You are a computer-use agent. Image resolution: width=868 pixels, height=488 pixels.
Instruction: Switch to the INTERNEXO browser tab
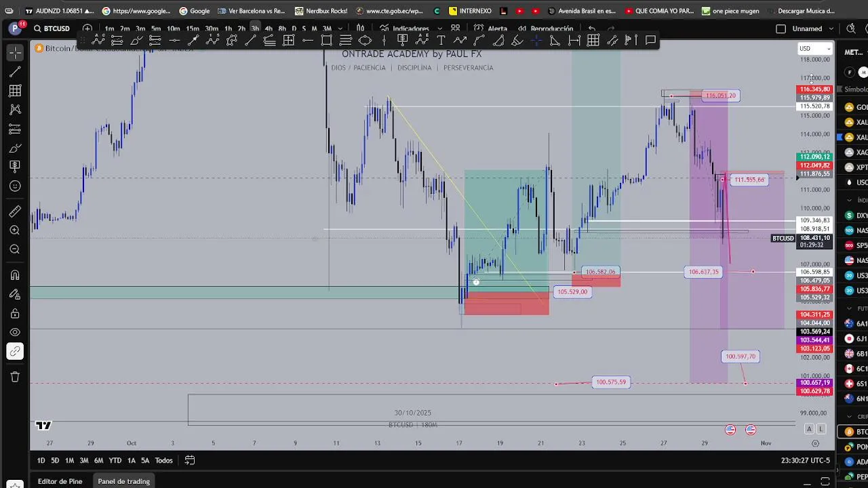(x=469, y=11)
